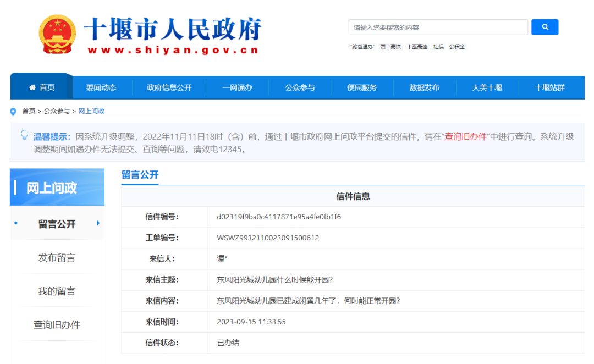Select 留言公开 in the sidebar

[57, 224]
